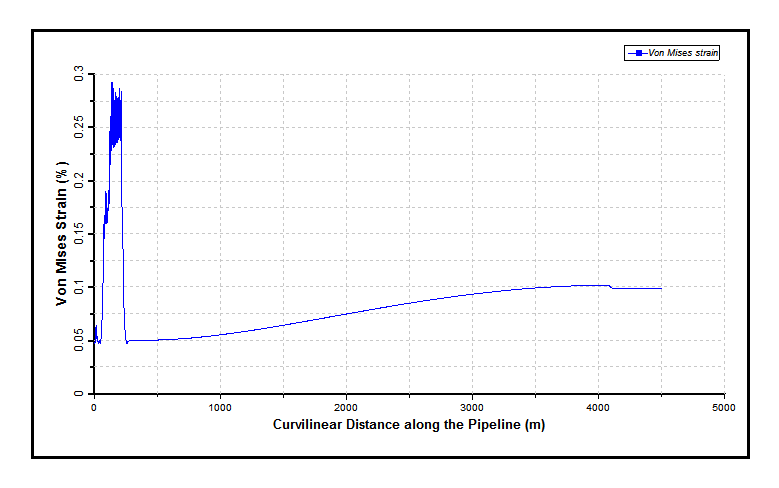Click the curve's sharp drop bottom after the peak

coord(127,342)
